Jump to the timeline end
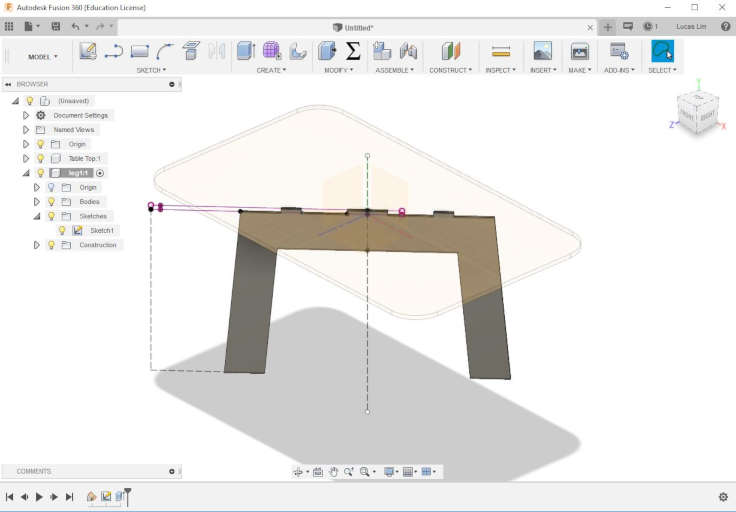This screenshot has height=512, width=736. (69, 497)
